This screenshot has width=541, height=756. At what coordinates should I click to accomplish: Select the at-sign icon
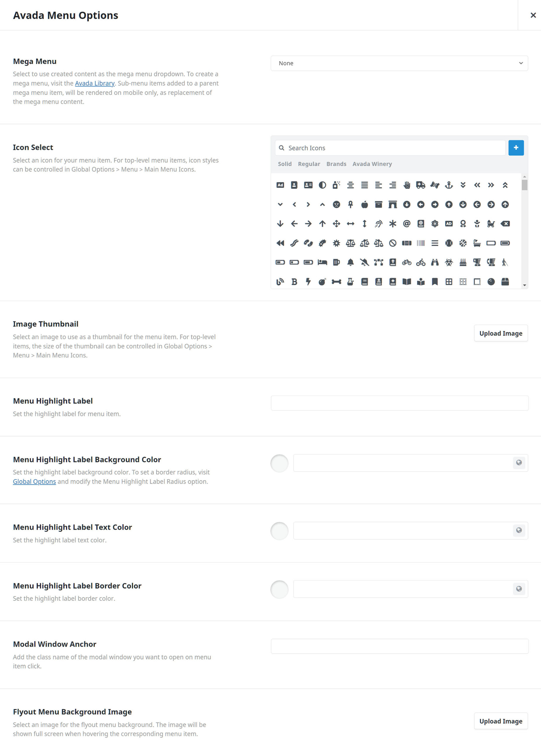[406, 224]
